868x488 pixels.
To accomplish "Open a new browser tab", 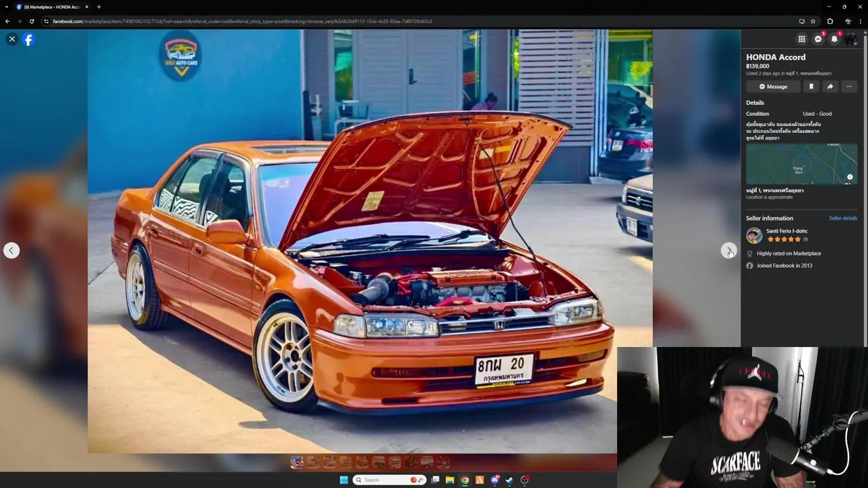I will tap(99, 7).
